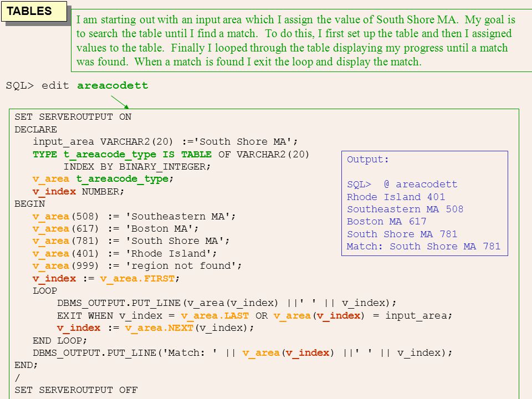Click the v_area(508) Southeastern MA assignment
The image size is (532, 399).
[x=134, y=217]
